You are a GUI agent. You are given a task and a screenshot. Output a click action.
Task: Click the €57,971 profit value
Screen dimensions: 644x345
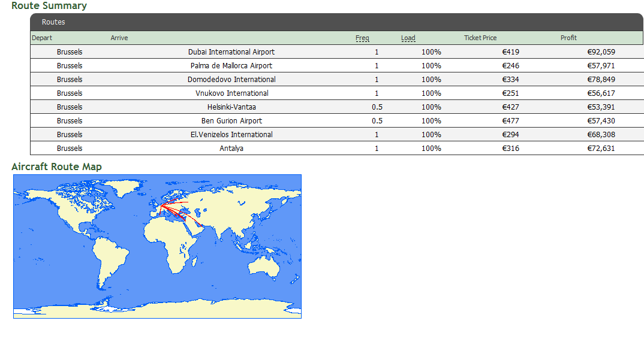(601, 66)
